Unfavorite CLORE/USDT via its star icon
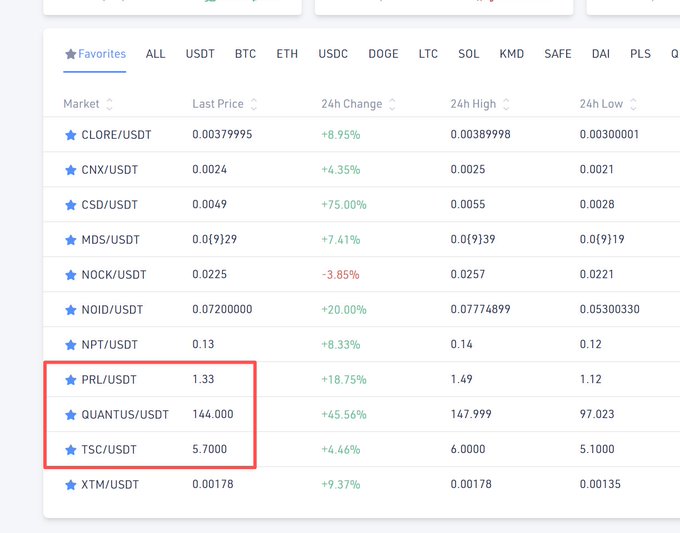 [71, 135]
